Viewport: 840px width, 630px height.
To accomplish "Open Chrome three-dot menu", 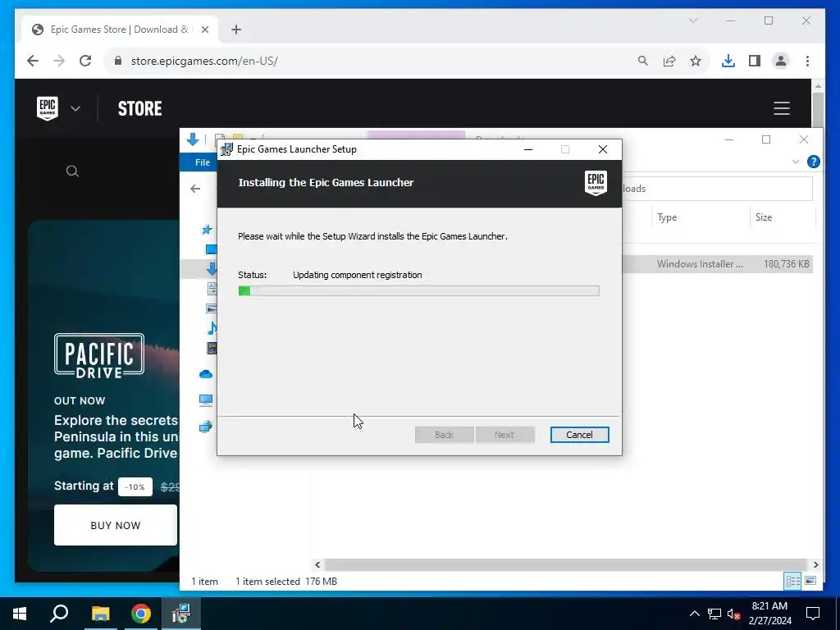I will point(807,61).
